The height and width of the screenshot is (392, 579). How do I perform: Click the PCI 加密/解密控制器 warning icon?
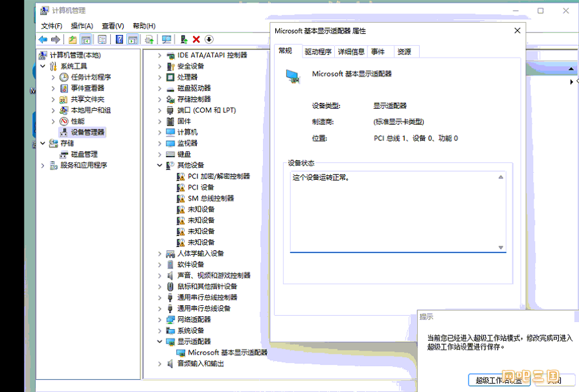point(181,177)
